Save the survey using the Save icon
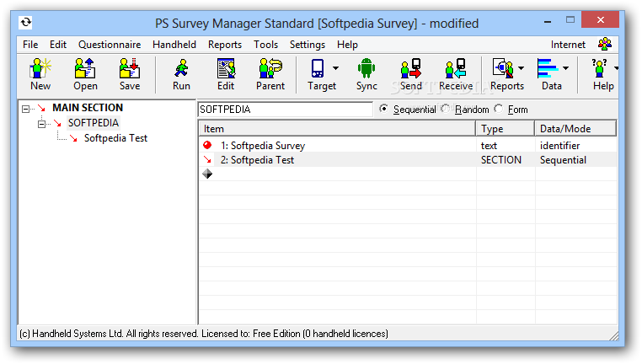 129,73
